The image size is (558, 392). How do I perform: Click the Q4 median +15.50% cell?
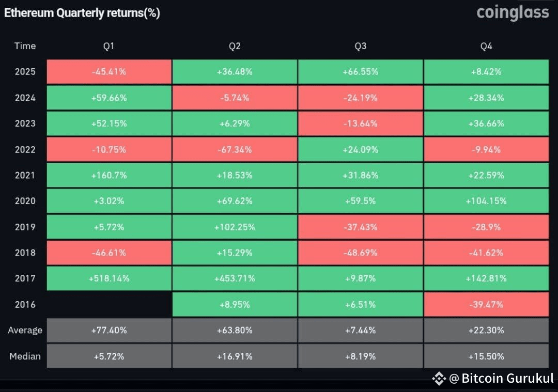click(x=486, y=356)
